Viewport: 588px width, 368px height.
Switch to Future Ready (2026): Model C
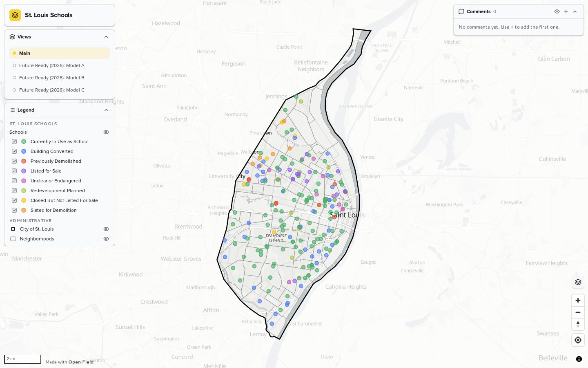(60, 90)
